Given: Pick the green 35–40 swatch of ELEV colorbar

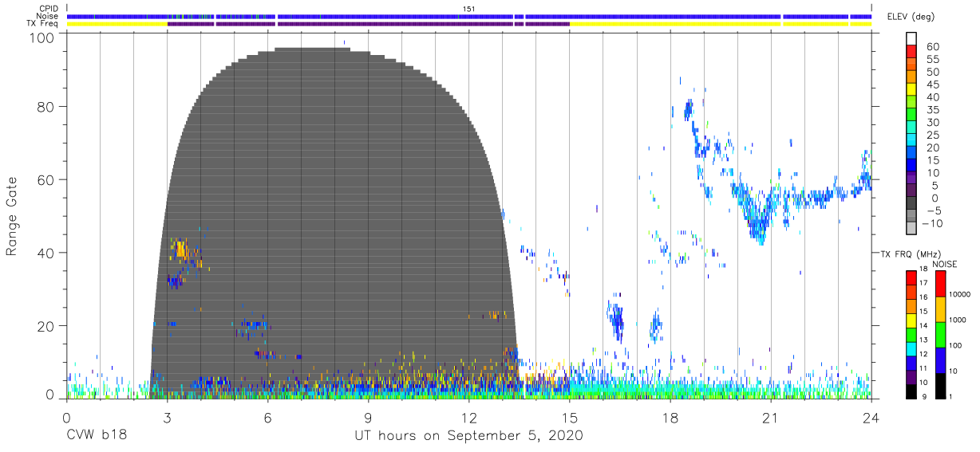Looking at the screenshot, I should click(x=911, y=102).
